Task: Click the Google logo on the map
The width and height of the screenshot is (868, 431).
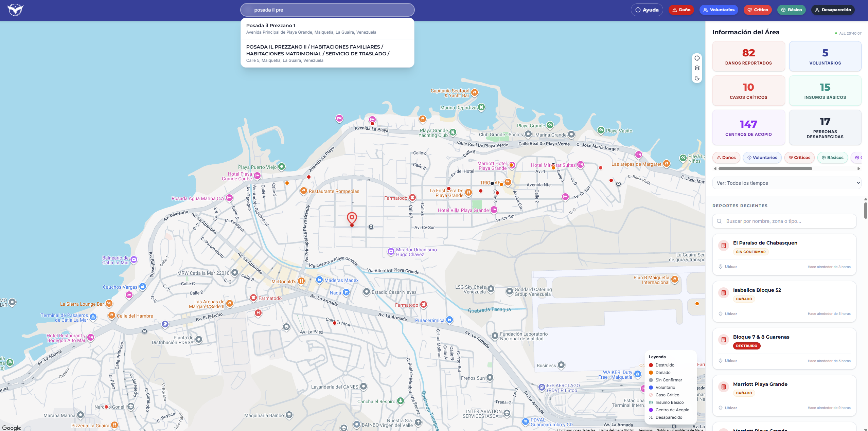Action: (x=12, y=428)
